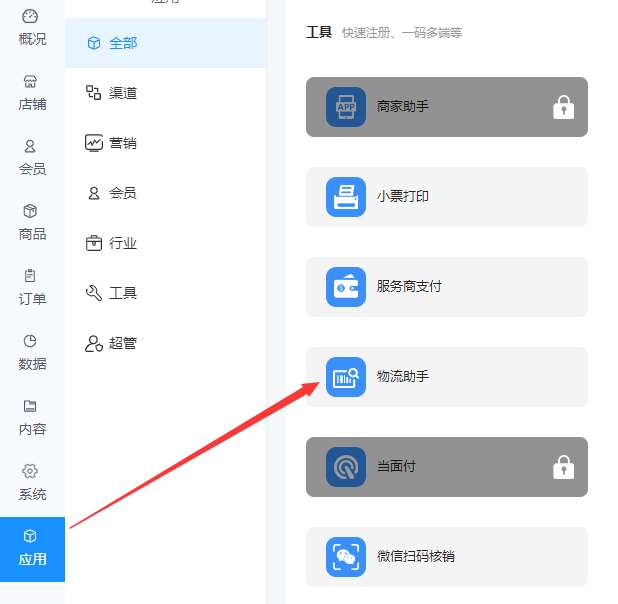Viewport: 618px width, 604px height.
Task: Click the 小票打印 printer icon
Action: click(x=346, y=197)
